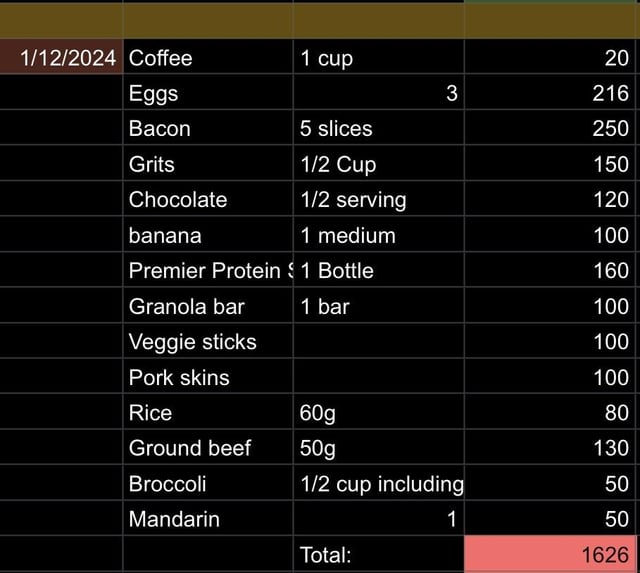Image resolution: width=640 pixels, height=573 pixels.
Task: Click the Rice 60g serving cell
Action: point(379,412)
